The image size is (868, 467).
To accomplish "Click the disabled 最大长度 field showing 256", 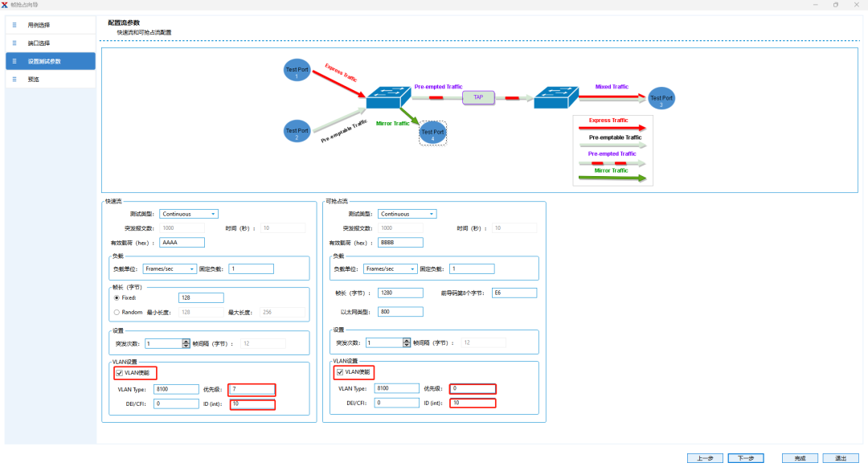I will [x=282, y=312].
